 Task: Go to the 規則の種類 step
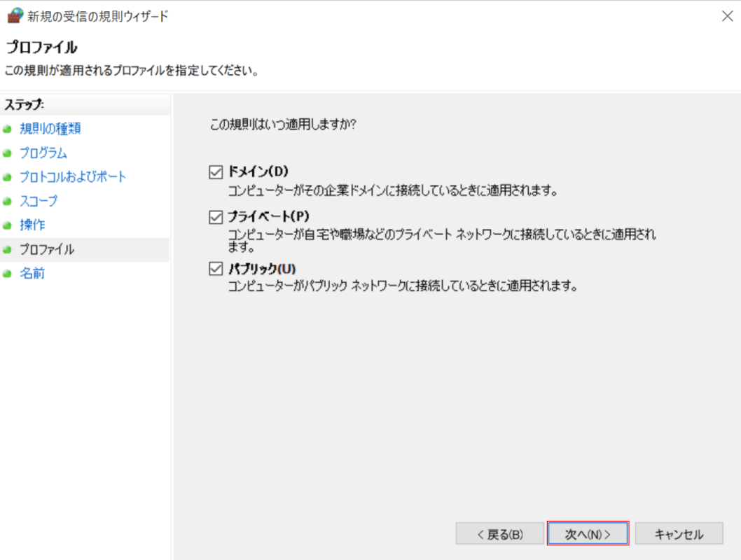click(x=50, y=129)
